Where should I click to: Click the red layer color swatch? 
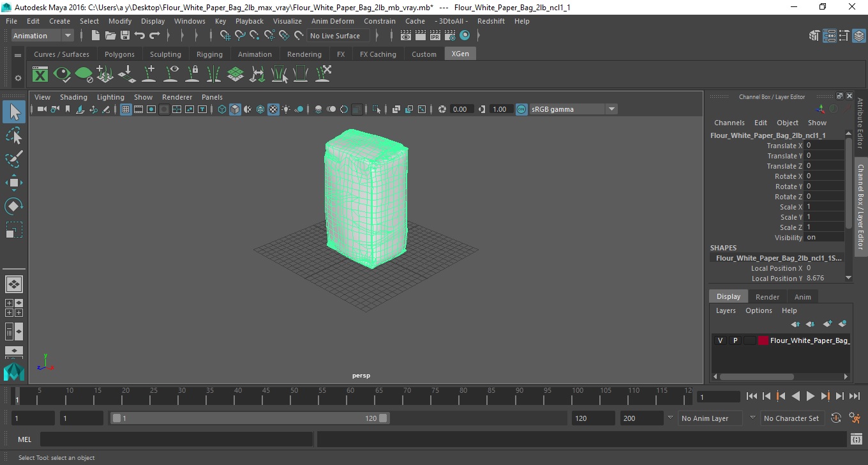click(763, 340)
